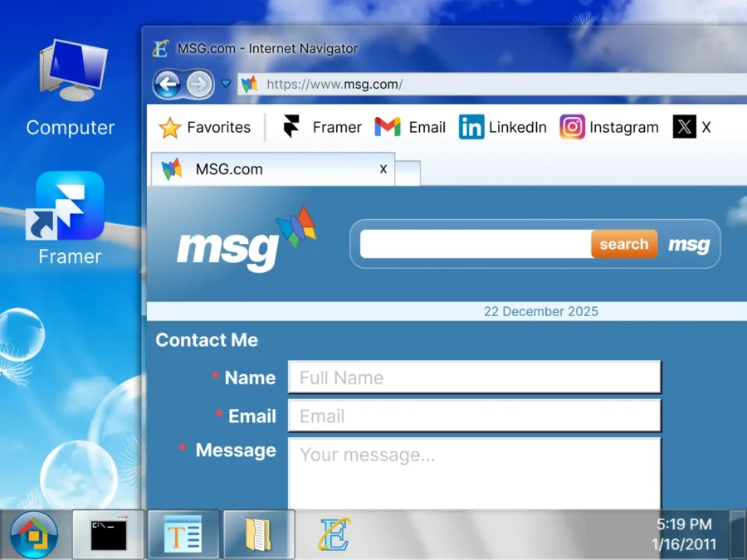Go back with the browser back arrow
The height and width of the screenshot is (560, 747).
pyautogui.click(x=167, y=85)
